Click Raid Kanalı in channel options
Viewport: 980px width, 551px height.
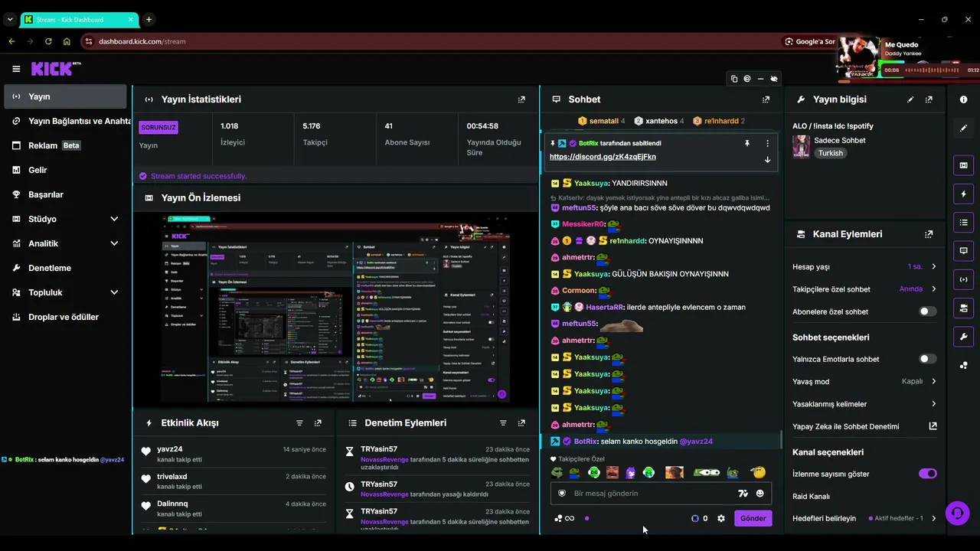click(x=811, y=497)
